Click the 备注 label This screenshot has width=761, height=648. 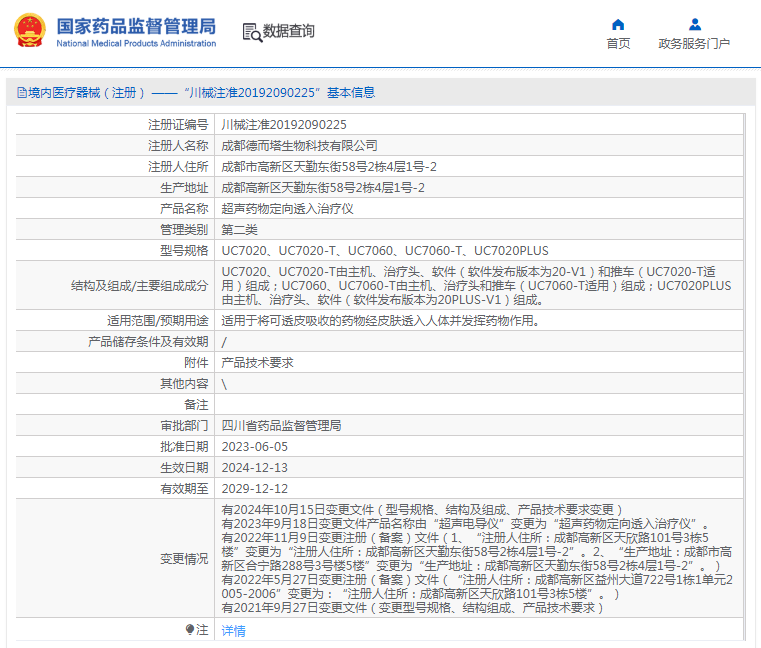coord(196,404)
